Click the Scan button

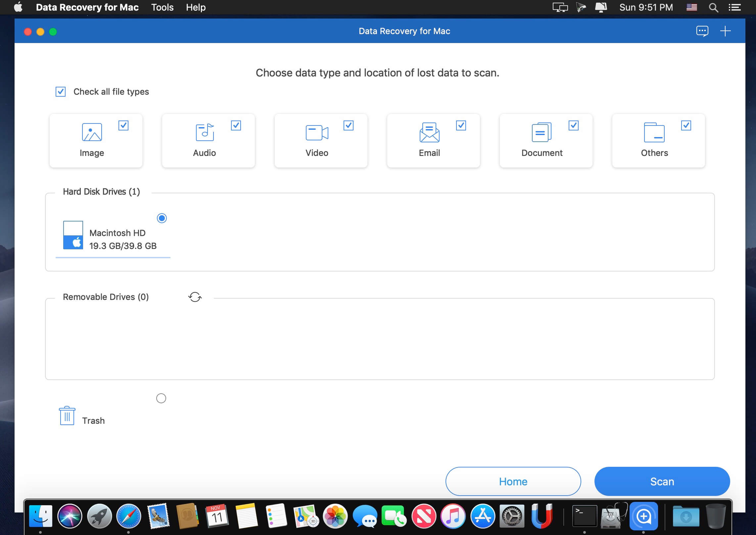662,481
